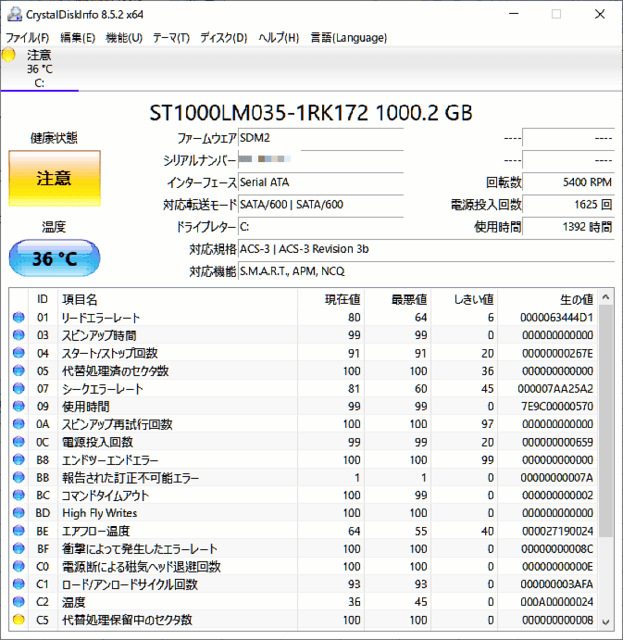Open the ヘルプ(H) menu
Screen dimensions: 623x640
279,38
